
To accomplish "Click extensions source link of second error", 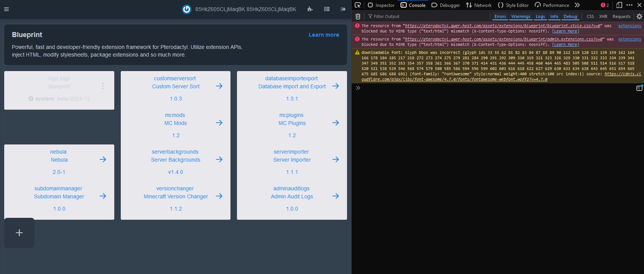I will click(629, 39).
